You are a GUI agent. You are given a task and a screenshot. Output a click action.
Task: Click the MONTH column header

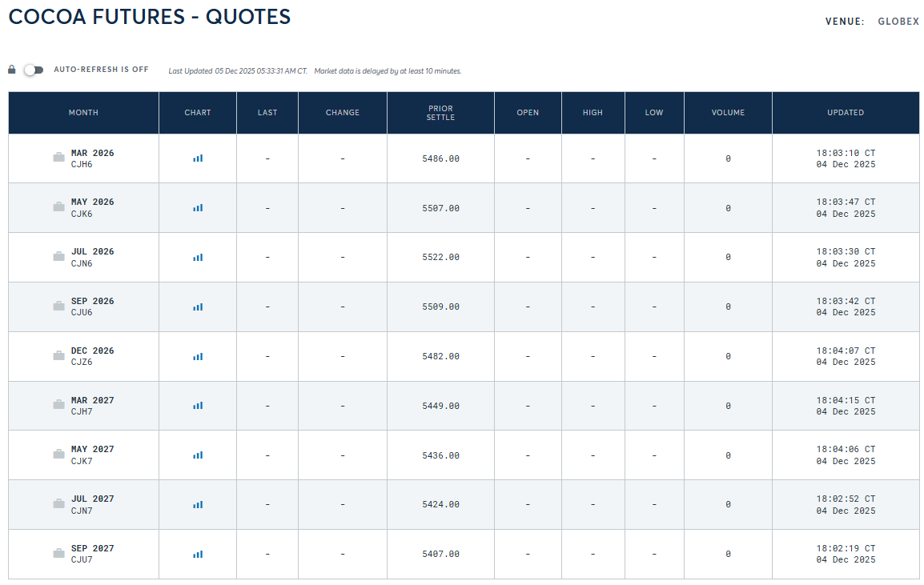[84, 113]
